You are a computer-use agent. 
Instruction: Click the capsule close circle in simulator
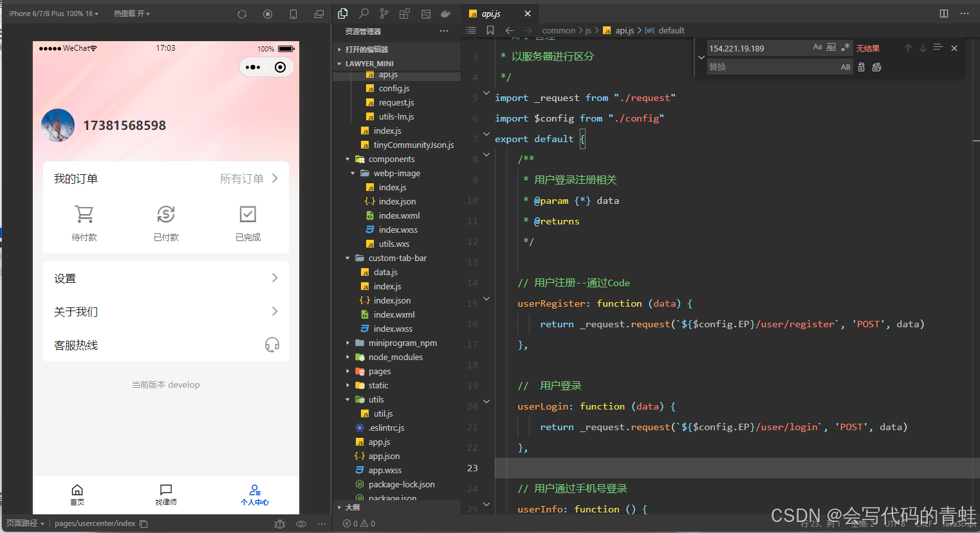(280, 67)
